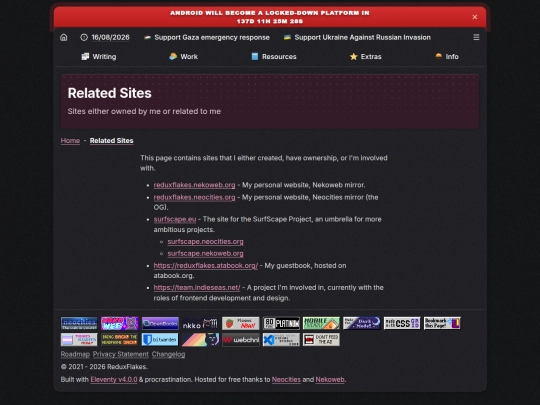Screen dimensions: 540x405
Task: Open the Roadmap footer link
Action: point(75,354)
